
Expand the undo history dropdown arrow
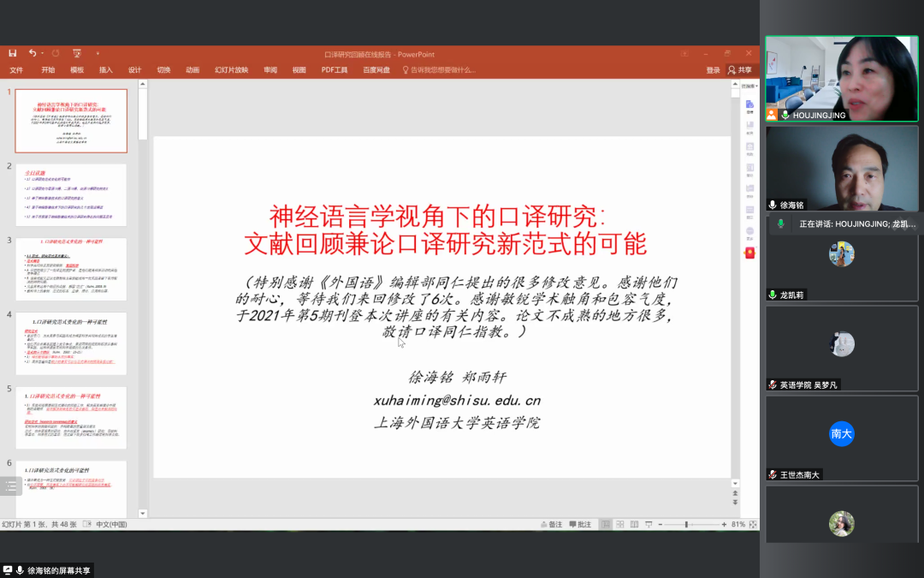[x=43, y=53]
